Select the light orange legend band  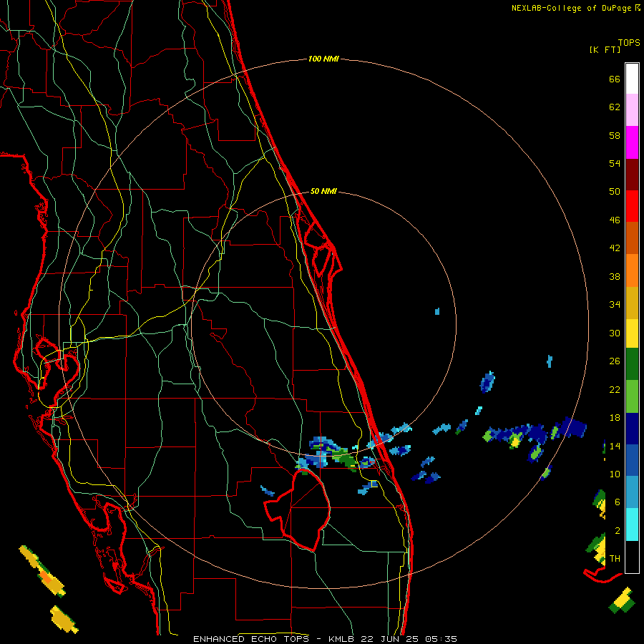[632, 270]
